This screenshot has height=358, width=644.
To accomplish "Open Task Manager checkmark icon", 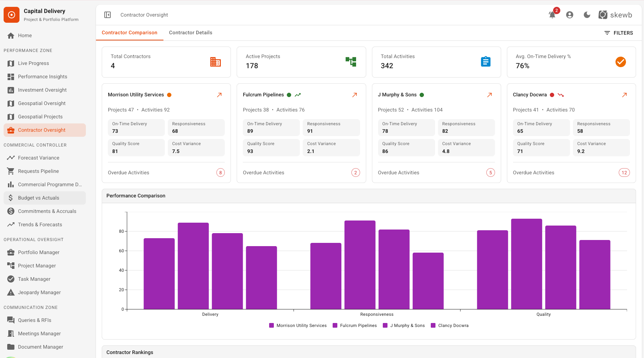I will tap(11, 279).
